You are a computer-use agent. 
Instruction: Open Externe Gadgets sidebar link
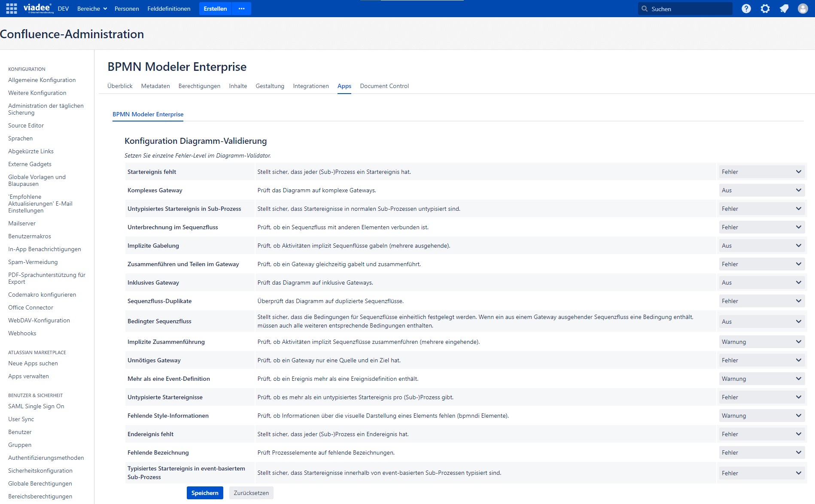[30, 164]
